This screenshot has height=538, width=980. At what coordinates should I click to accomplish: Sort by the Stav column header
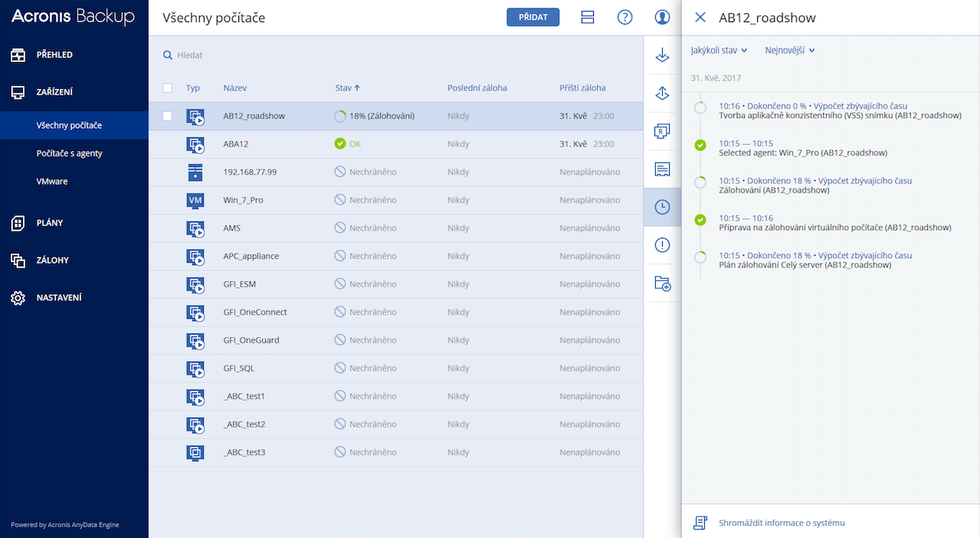[x=347, y=88]
